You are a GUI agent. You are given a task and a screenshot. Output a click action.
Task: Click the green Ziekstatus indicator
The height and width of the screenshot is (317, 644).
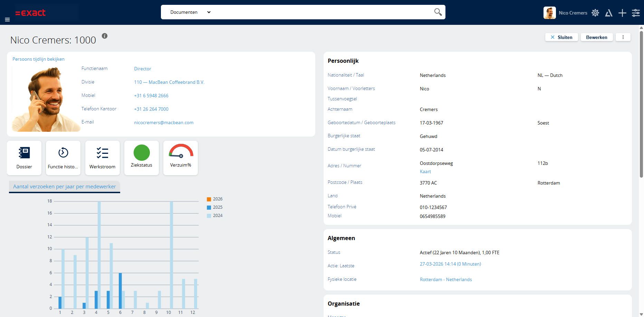point(142,152)
